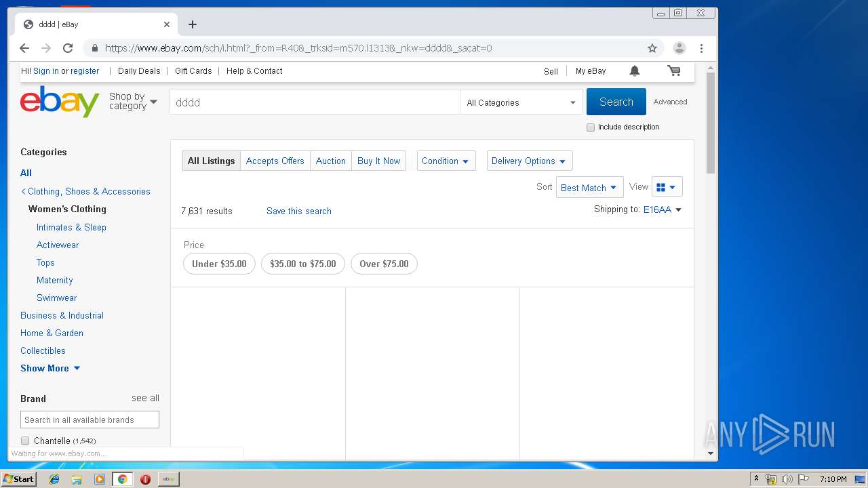Change Shipping to E16AA location
Screen dimensions: 868x488
coord(662,209)
